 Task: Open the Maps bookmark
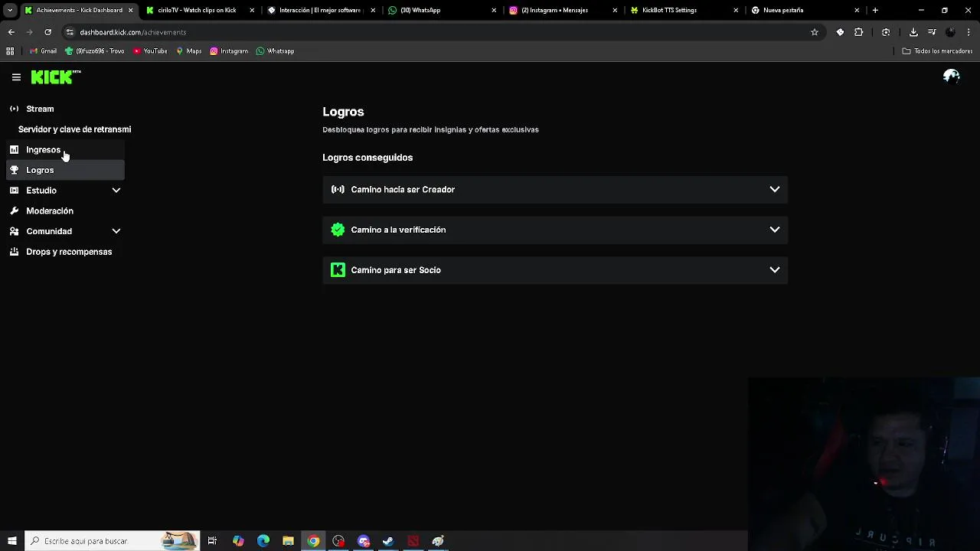click(x=188, y=51)
